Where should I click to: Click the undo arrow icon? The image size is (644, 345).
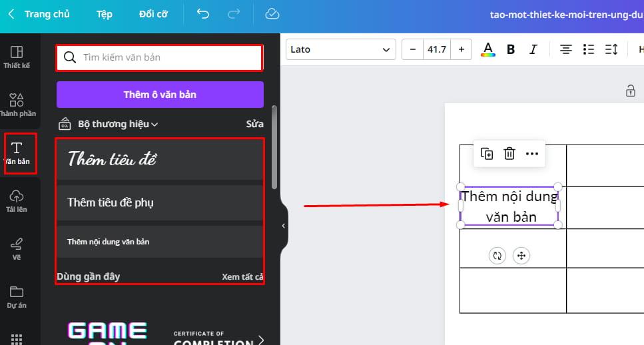point(203,15)
